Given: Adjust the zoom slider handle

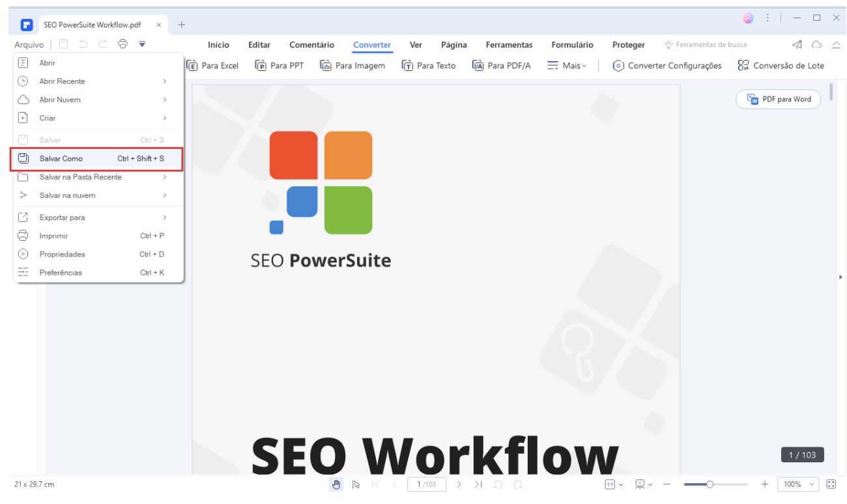Looking at the screenshot, I should tap(710, 484).
